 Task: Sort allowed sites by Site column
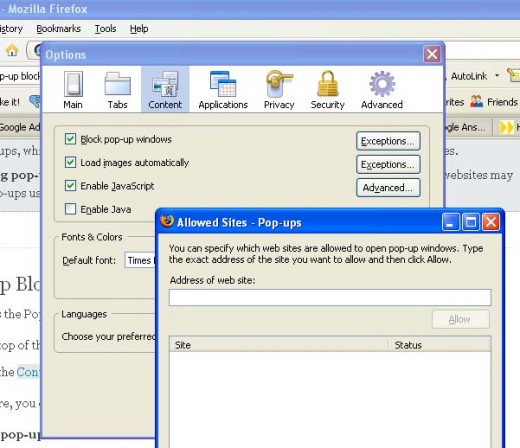coord(278,345)
